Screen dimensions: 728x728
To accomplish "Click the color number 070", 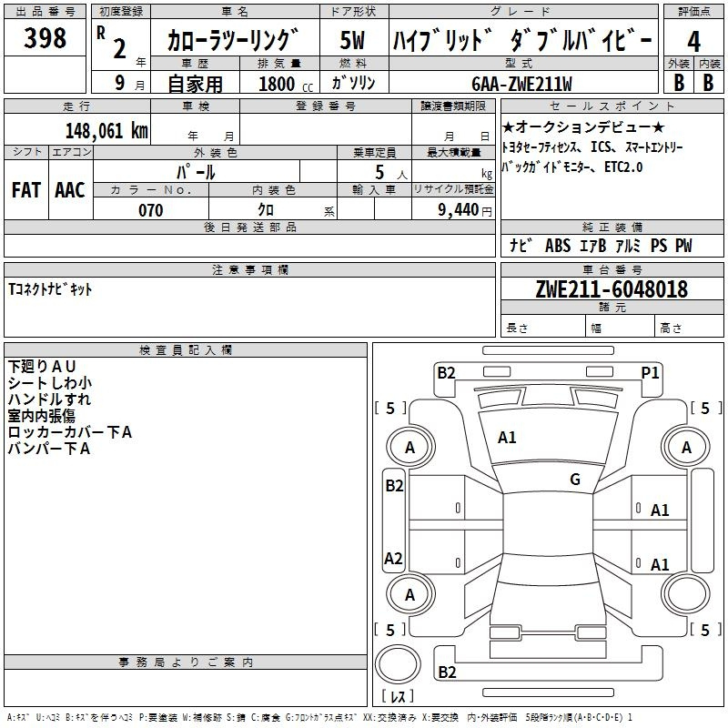I will click(151, 210).
